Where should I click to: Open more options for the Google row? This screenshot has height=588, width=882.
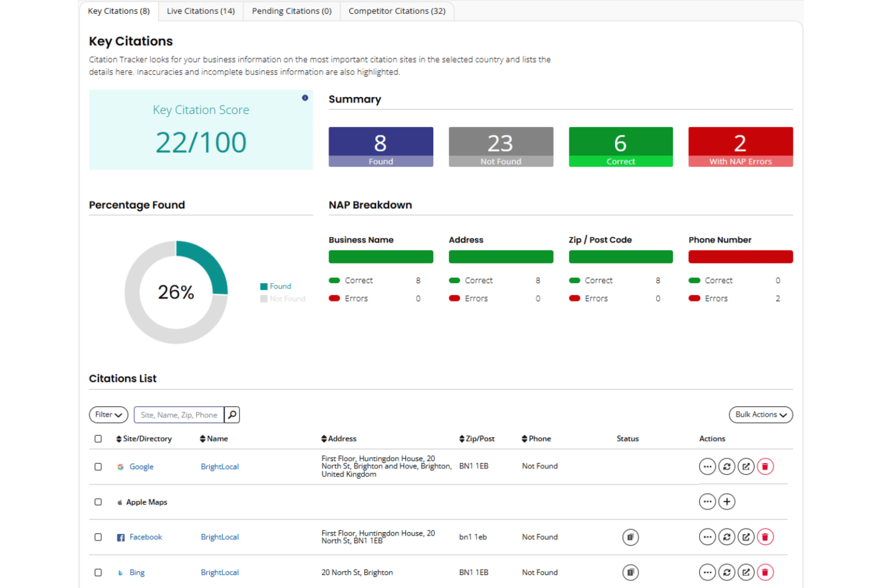[707, 466]
